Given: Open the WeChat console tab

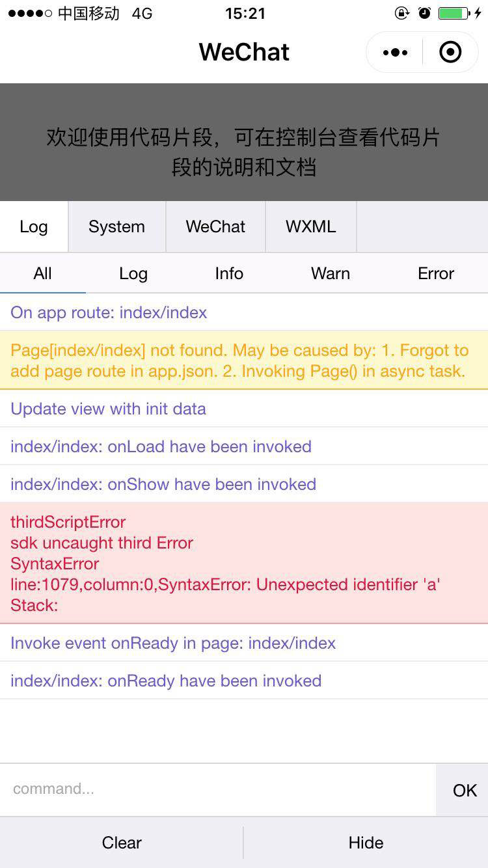Looking at the screenshot, I should [215, 226].
